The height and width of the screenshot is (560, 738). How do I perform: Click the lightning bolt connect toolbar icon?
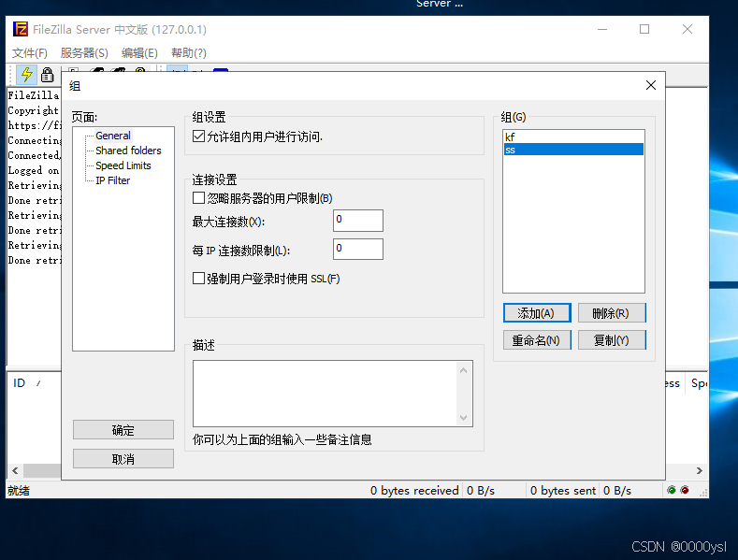click(x=26, y=75)
